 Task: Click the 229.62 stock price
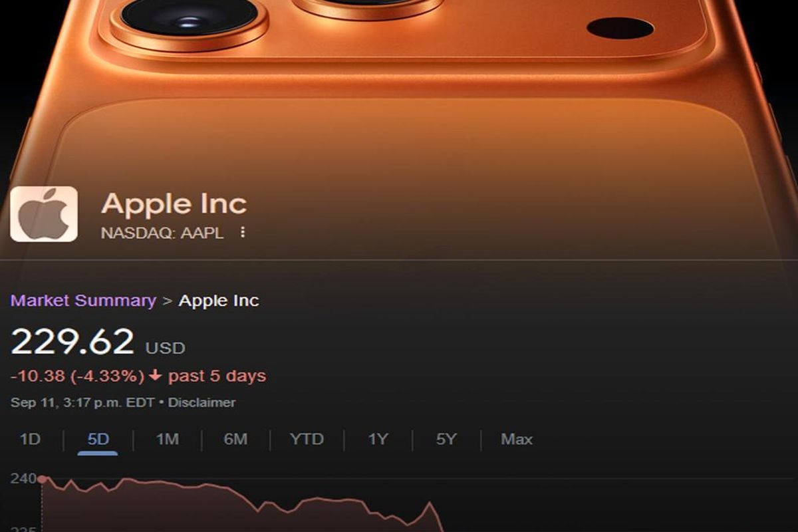tap(72, 342)
